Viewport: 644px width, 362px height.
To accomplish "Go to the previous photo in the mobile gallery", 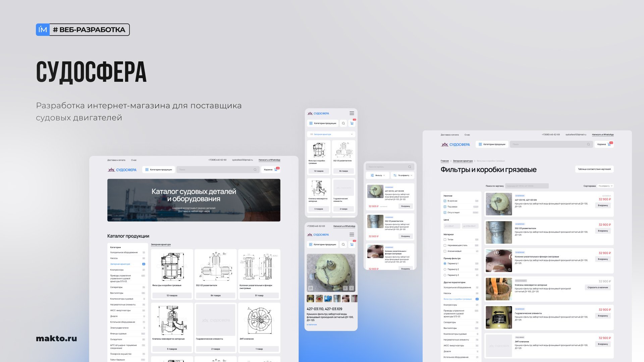I will click(345, 288).
